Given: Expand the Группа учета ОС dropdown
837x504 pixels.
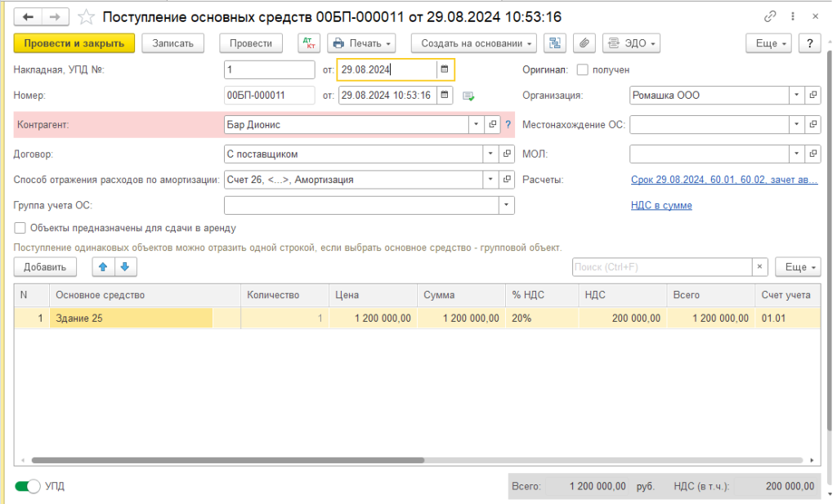Looking at the screenshot, I should (506, 205).
